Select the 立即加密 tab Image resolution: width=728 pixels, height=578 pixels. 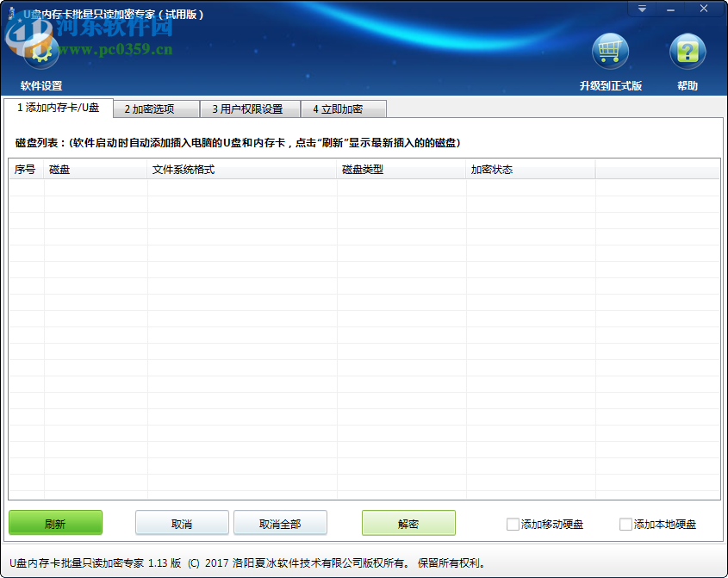[x=342, y=109]
